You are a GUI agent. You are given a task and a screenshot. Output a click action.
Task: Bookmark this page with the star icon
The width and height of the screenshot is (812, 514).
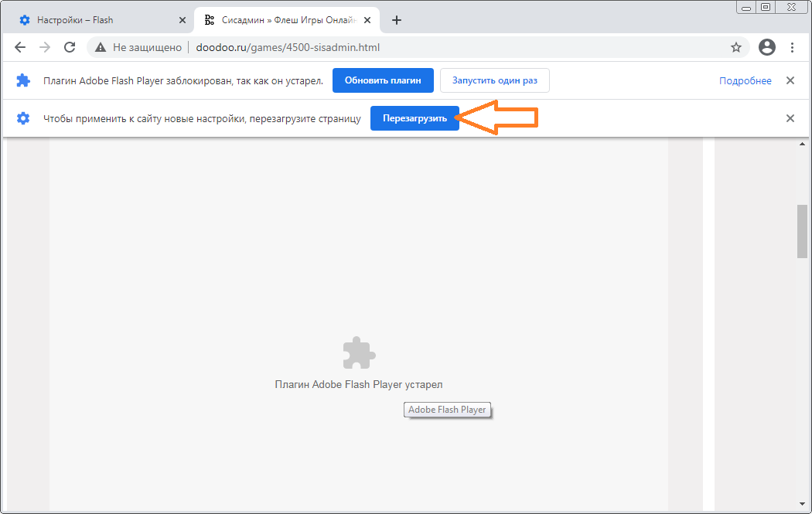(736, 48)
